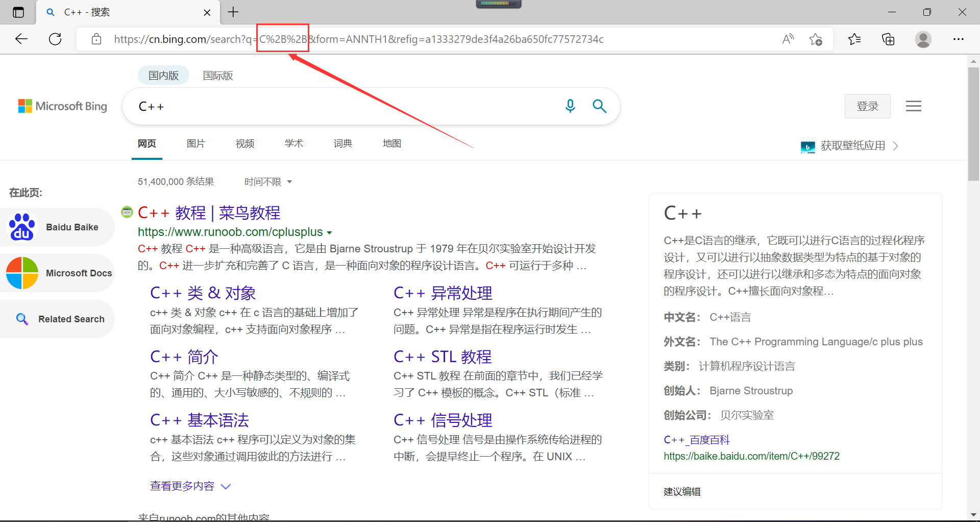Viewport: 980px width, 522px height.
Task: Click the magnifier search button
Action: coord(599,106)
